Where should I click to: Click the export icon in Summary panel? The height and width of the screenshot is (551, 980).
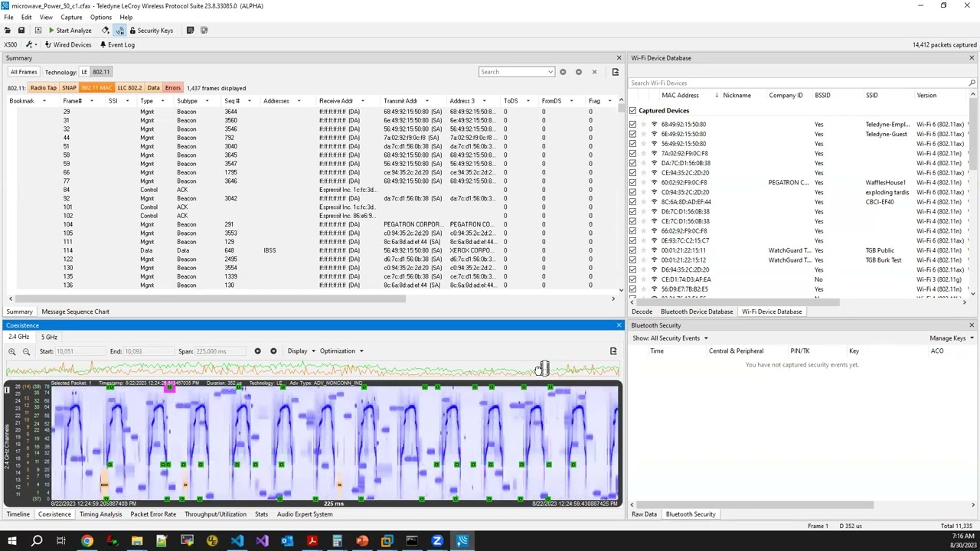coord(615,72)
